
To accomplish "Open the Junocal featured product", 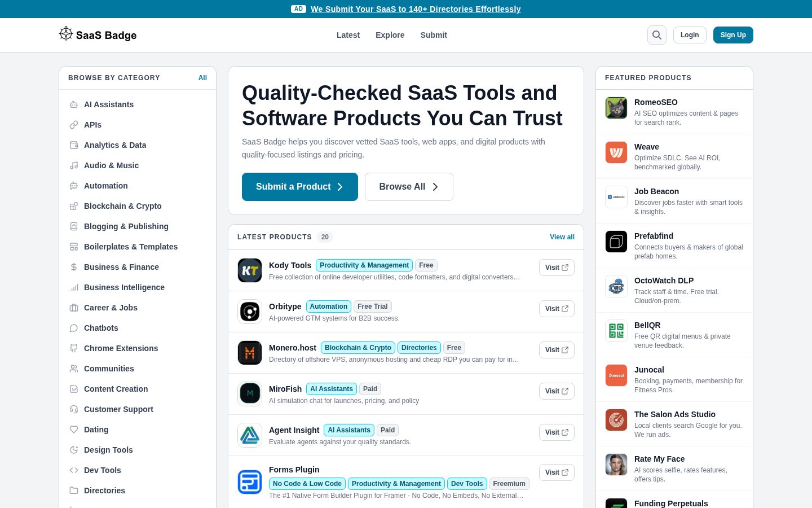I will (x=674, y=379).
